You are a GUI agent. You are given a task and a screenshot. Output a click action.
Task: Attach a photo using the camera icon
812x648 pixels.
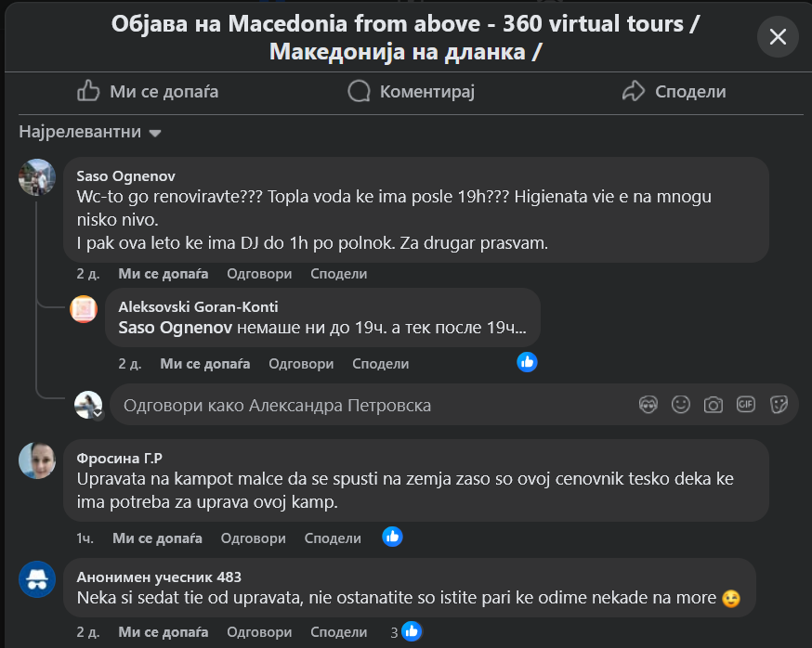[x=714, y=405]
